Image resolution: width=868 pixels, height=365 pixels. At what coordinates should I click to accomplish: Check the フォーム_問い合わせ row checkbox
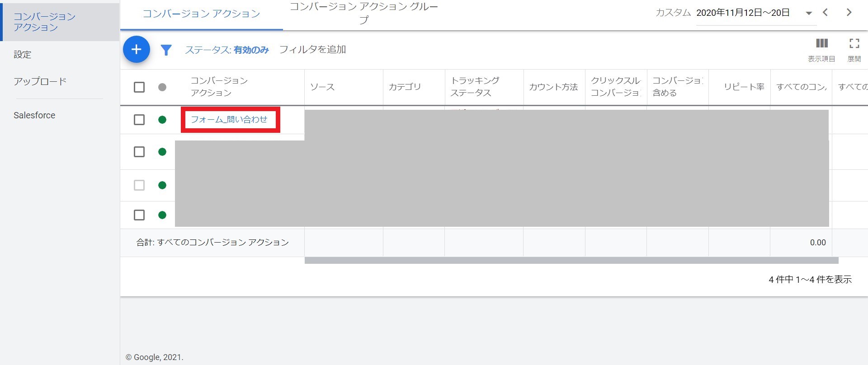[x=139, y=120]
